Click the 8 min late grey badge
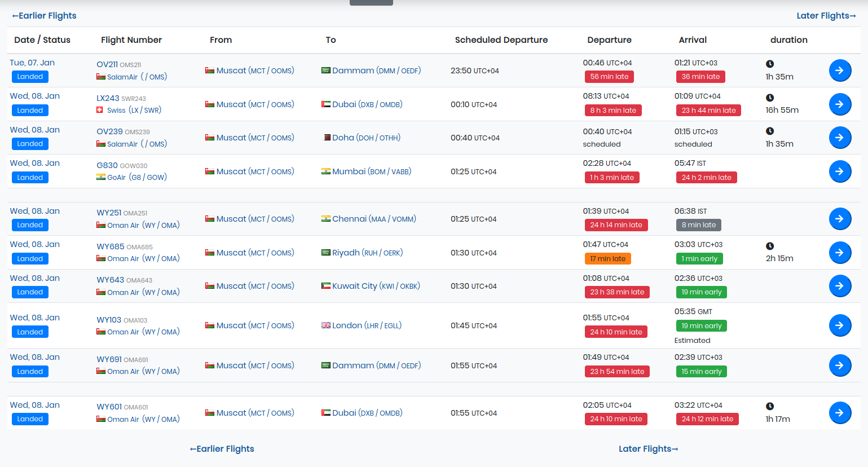This screenshot has width=868, height=467. [x=698, y=225]
